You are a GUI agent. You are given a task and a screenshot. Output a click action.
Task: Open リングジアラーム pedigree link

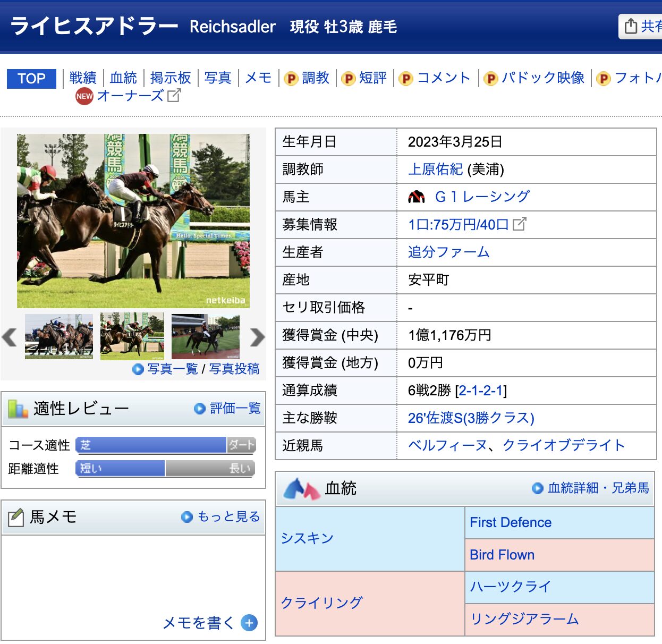pos(524,619)
